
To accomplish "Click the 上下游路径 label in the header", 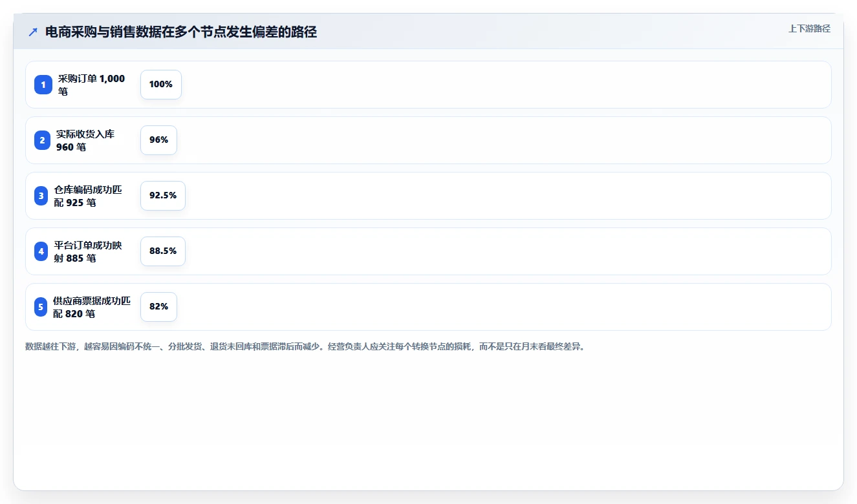I will [809, 28].
